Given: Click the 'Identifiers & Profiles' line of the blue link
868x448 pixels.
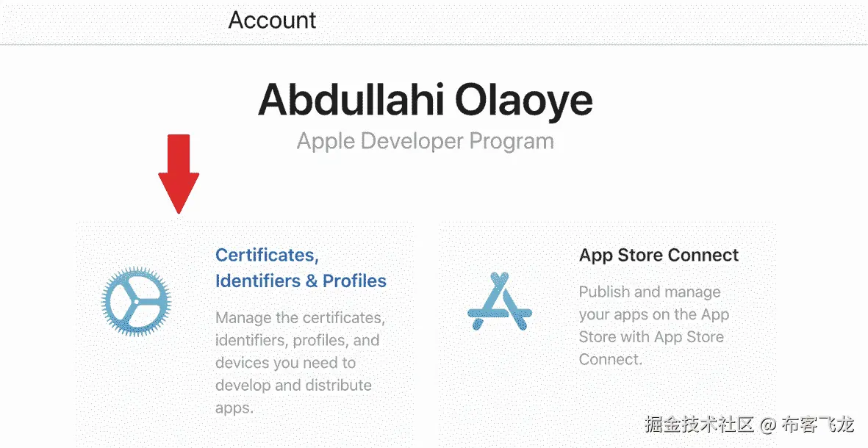Looking at the screenshot, I should click(300, 281).
